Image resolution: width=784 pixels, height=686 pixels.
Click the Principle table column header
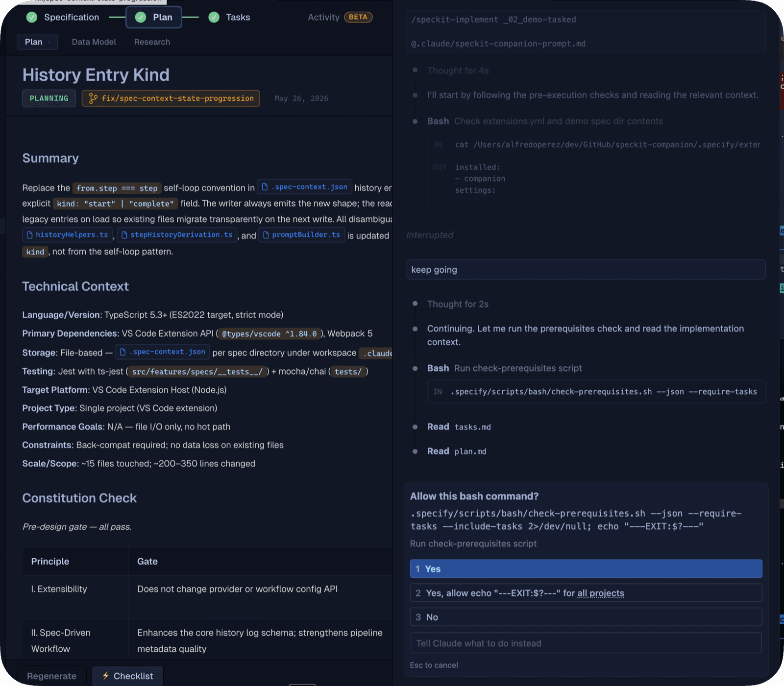tap(50, 562)
